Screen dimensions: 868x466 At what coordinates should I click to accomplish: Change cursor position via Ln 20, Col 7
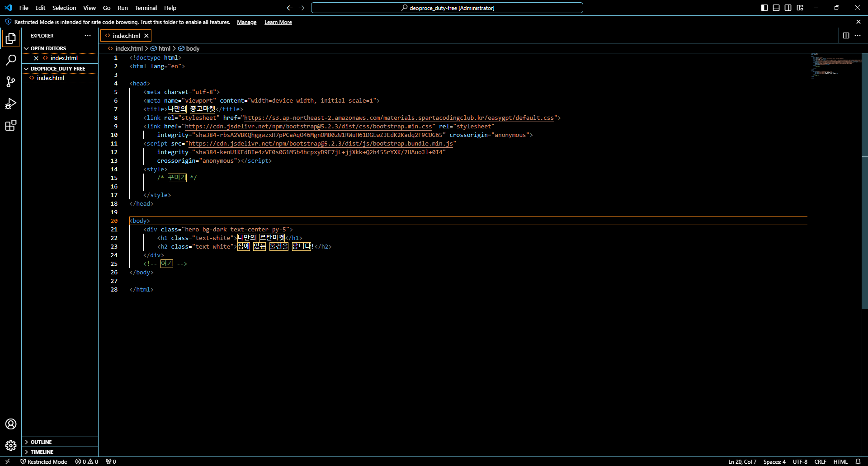click(x=742, y=461)
